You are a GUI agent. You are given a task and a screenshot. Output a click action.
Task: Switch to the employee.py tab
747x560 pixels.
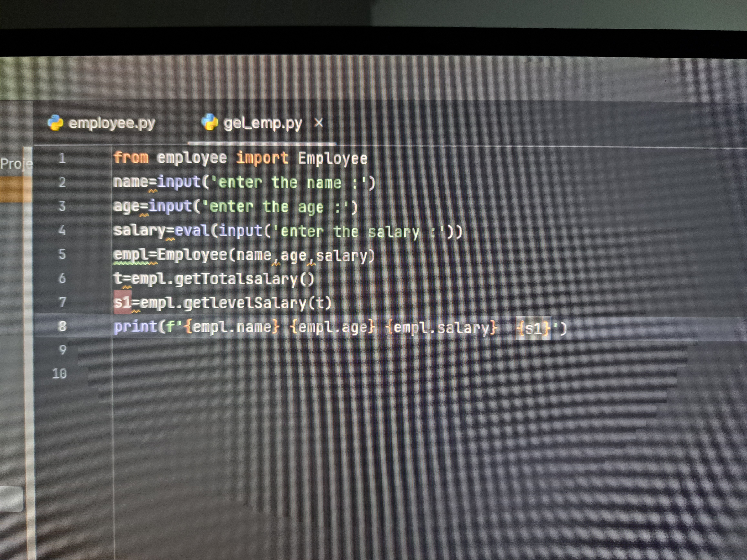111,123
